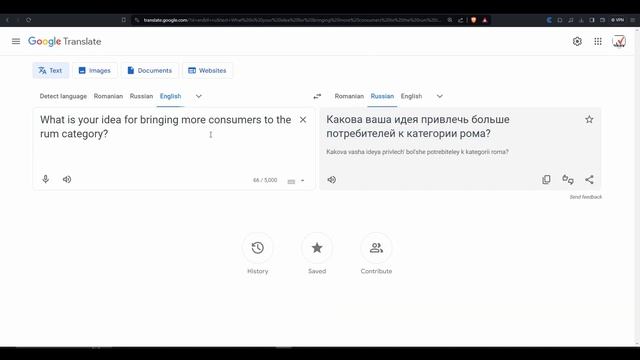Share the translation

[x=589, y=180]
